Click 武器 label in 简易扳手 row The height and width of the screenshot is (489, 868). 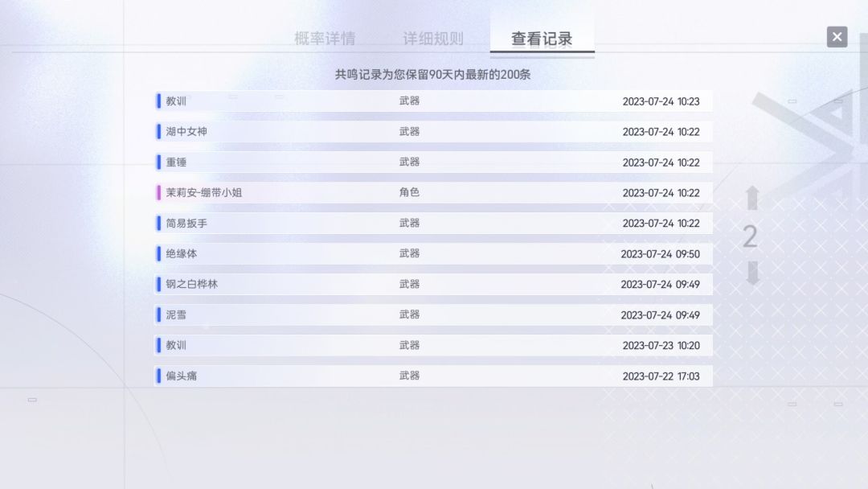tap(409, 223)
